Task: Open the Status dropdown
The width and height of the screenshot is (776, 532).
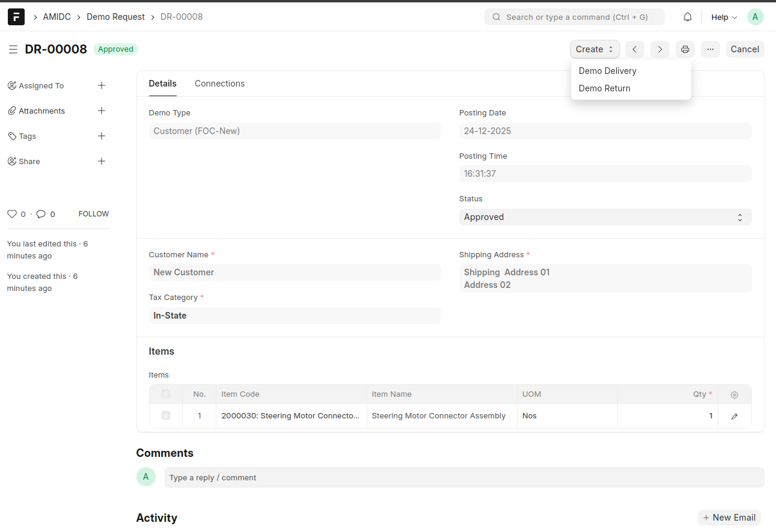Action: click(605, 217)
